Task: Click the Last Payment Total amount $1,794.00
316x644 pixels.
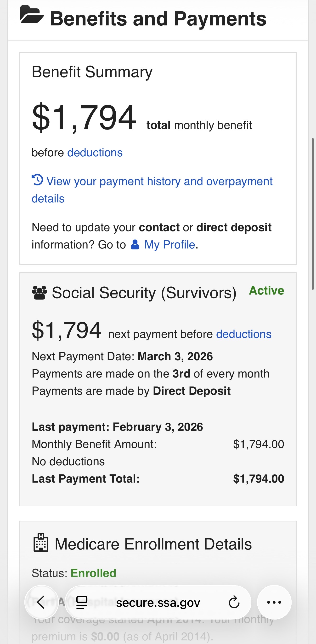Action: [x=258, y=479]
